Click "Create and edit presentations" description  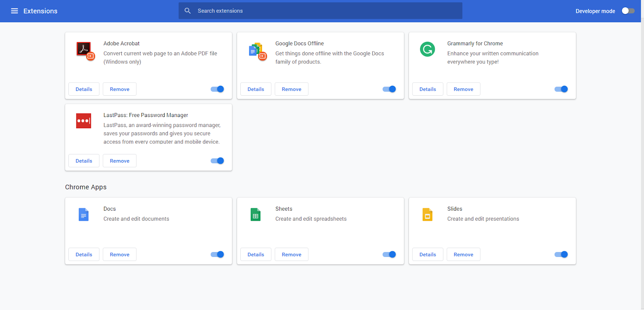(483, 219)
